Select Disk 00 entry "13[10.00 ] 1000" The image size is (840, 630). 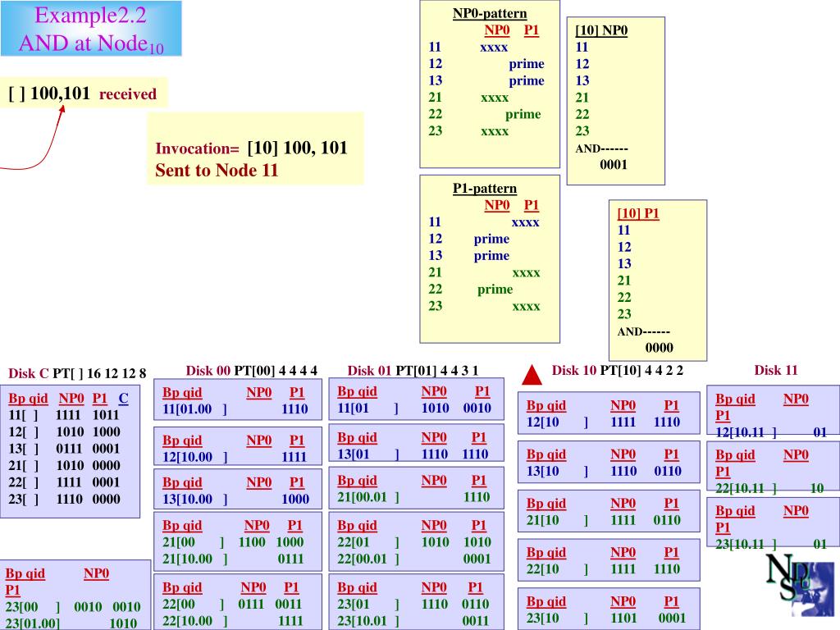(x=235, y=500)
